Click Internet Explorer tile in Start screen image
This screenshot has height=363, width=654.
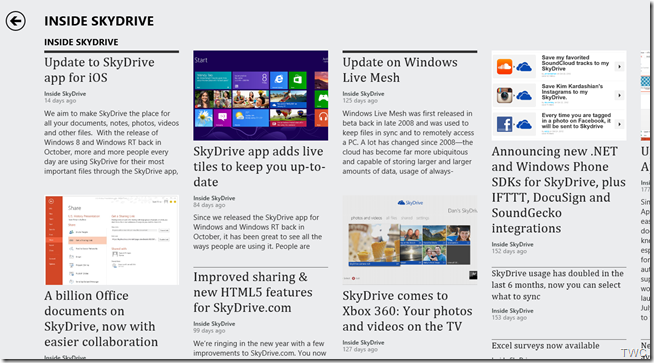[x=279, y=80]
